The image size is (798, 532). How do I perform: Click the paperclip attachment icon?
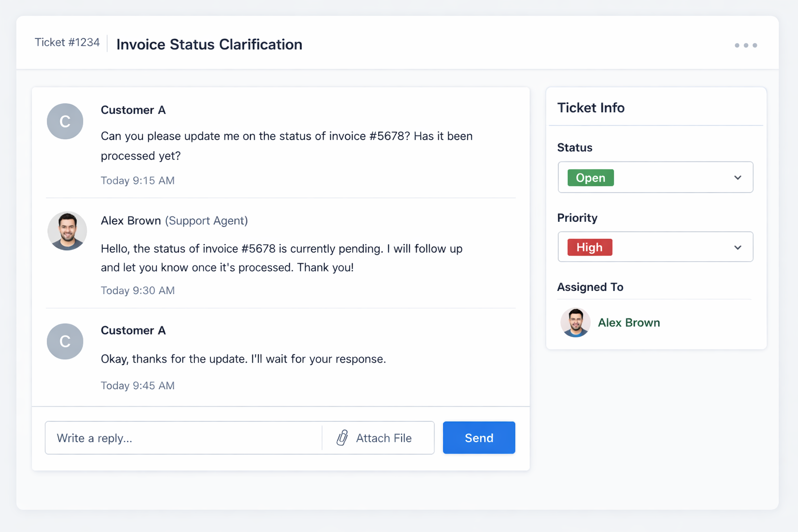tap(342, 438)
